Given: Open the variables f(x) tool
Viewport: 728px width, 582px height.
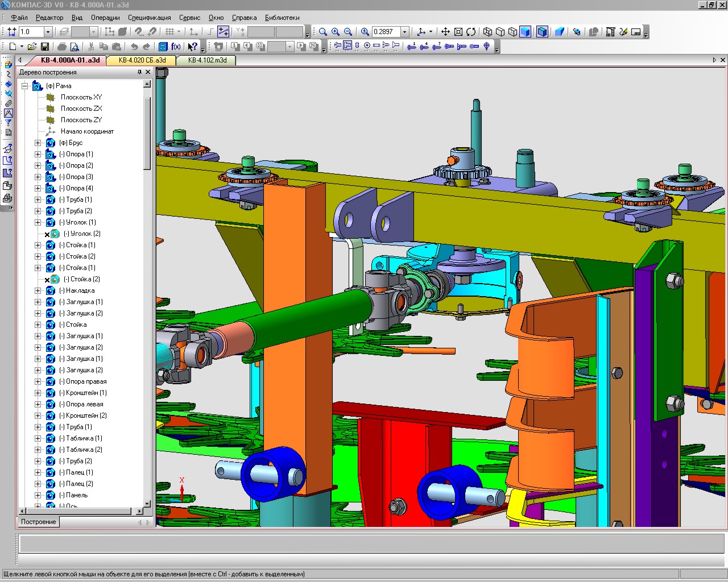Looking at the screenshot, I should coord(176,47).
